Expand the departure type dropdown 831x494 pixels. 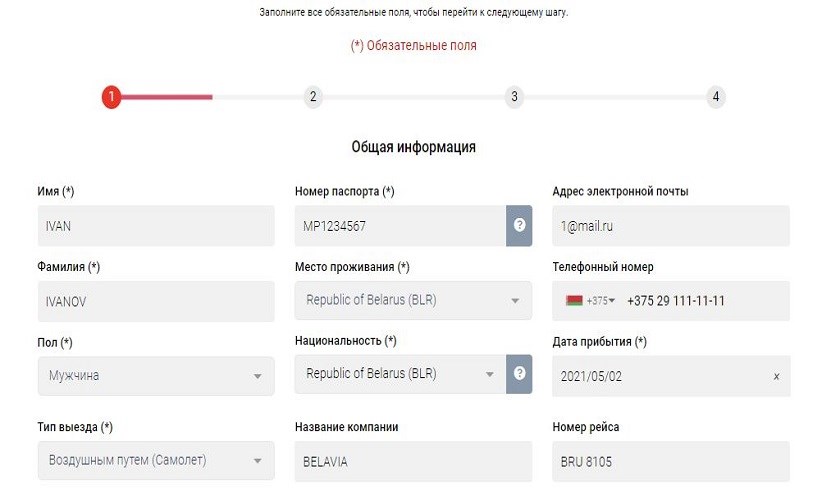pyautogui.click(x=155, y=461)
